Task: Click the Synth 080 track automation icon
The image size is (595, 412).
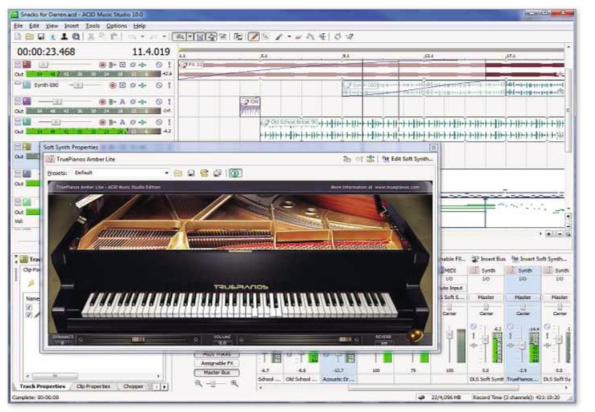Action: pos(133,85)
